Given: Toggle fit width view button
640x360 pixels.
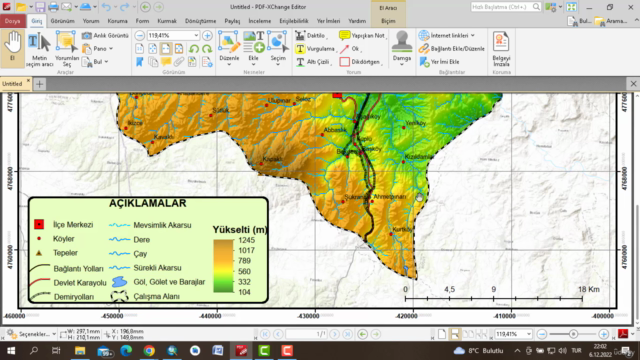Looking at the screenshot, I should [x=166, y=49].
